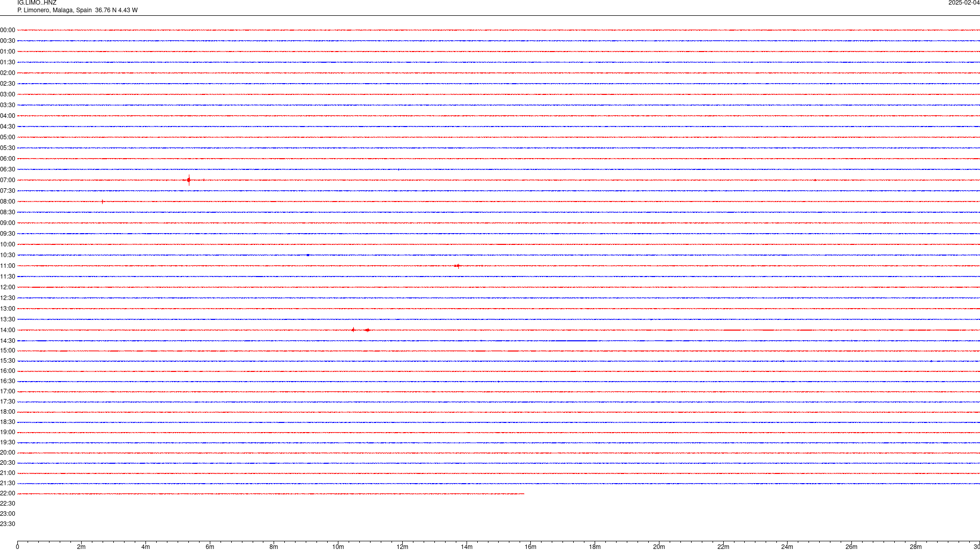Select the 21:00 time label
Viewport: 980px width, 551px height.
8,473
